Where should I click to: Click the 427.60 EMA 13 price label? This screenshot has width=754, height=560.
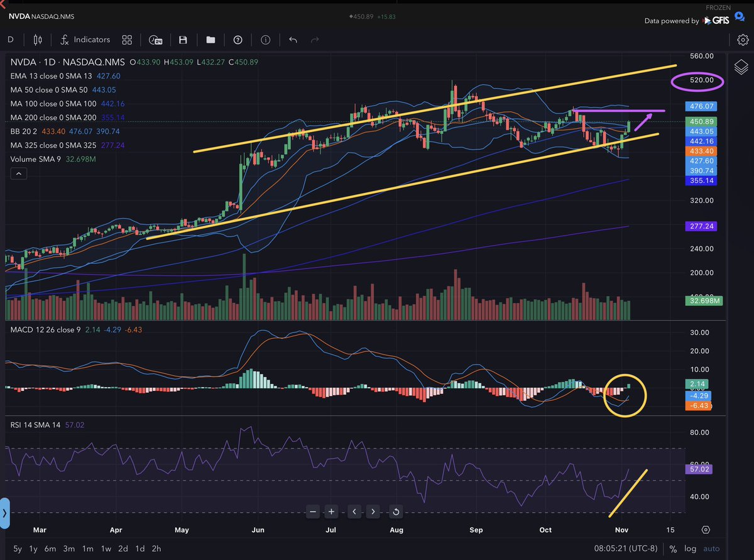pos(702,161)
